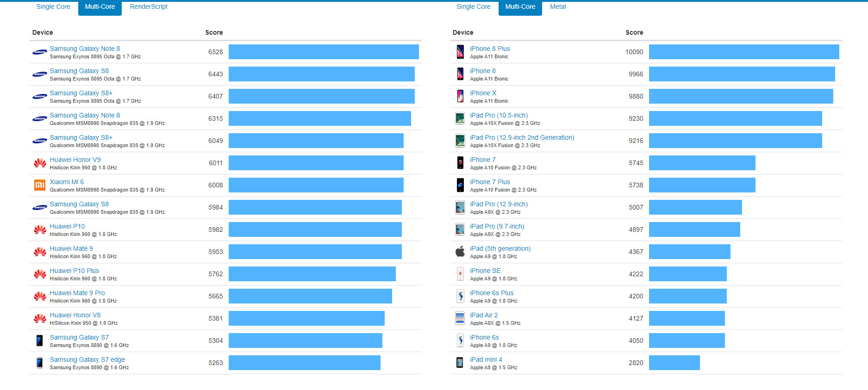The image size is (868, 390).
Task: Click the iPhone X device thumbnail
Action: [x=460, y=96]
